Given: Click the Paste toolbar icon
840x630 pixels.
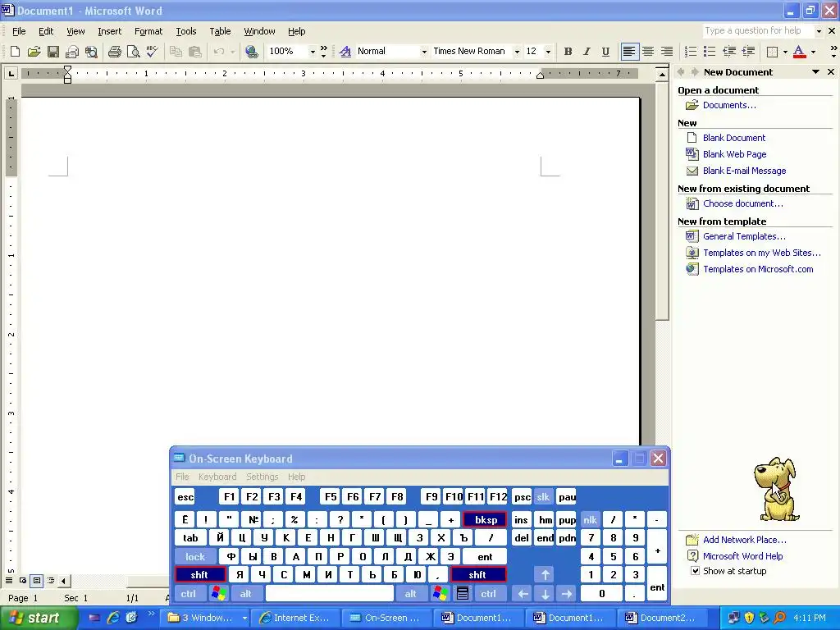Looking at the screenshot, I should tap(195, 52).
